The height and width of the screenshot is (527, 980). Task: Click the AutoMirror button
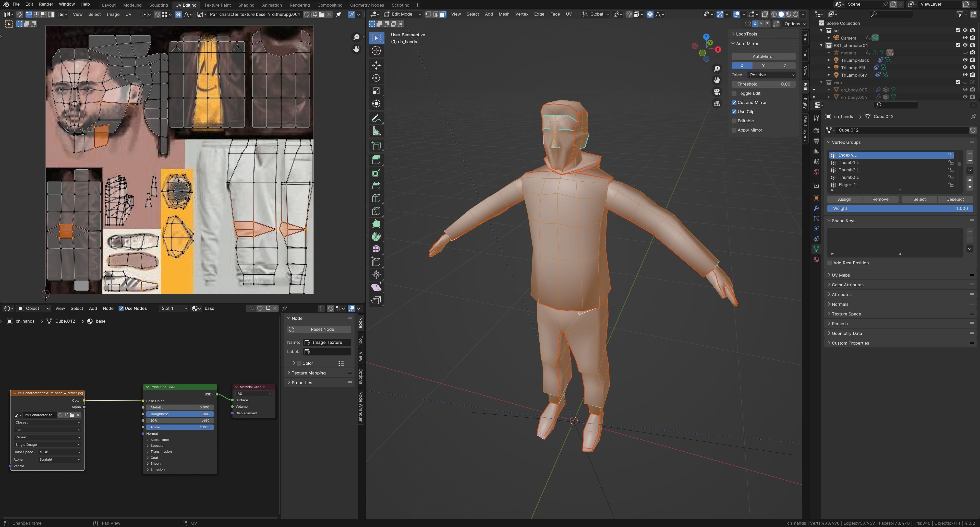(x=763, y=56)
